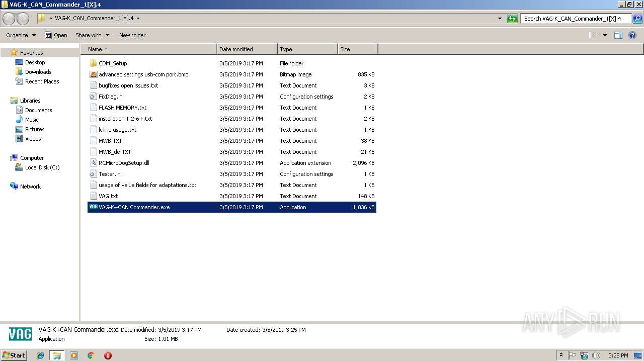Sort by Date modified column header
The height and width of the screenshot is (362, 644).
tap(247, 49)
